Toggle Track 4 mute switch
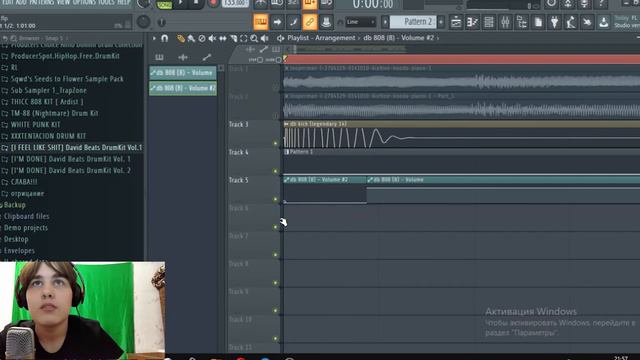This screenshot has width=640, height=360. [275, 171]
